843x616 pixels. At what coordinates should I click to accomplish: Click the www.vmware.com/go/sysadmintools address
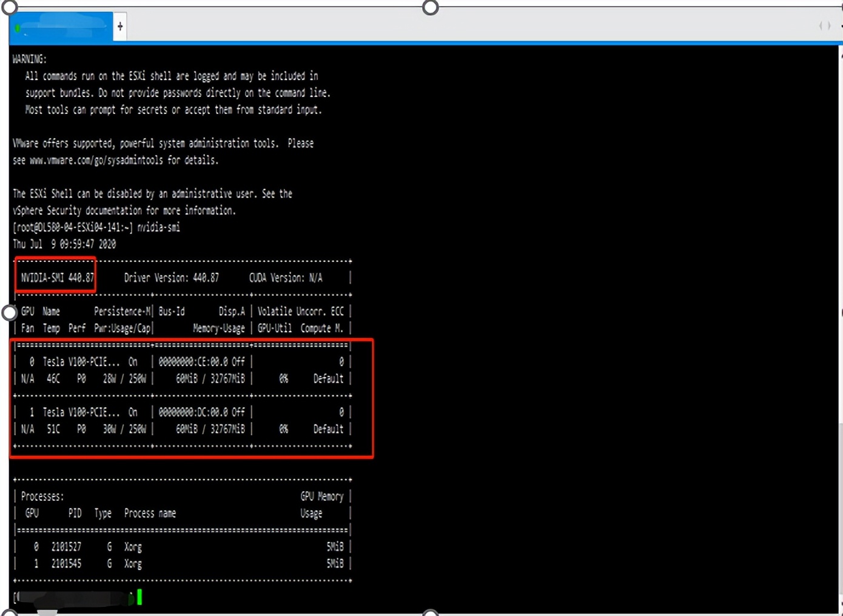point(96,160)
